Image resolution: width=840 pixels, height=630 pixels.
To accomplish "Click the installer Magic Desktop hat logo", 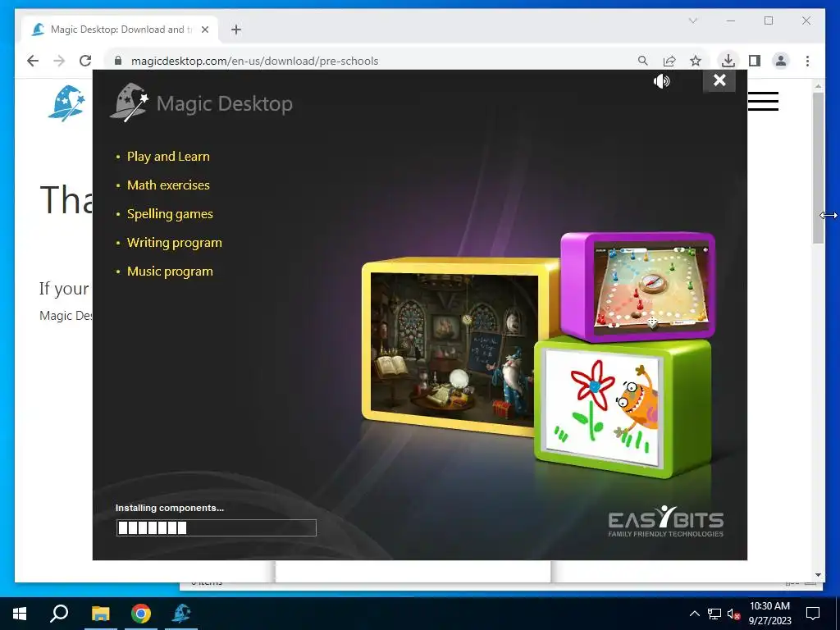I will 129,103.
